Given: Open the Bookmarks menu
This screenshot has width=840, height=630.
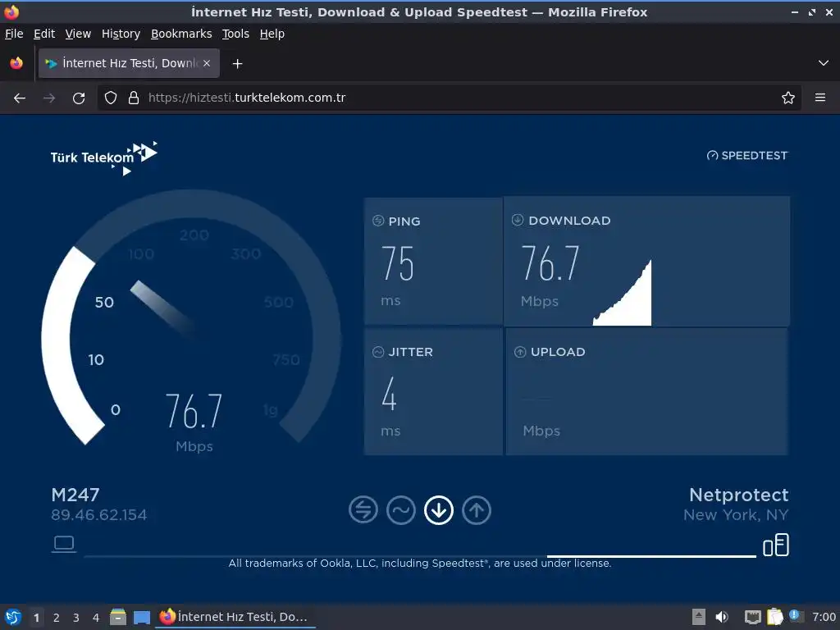Looking at the screenshot, I should click(x=181, y=34).
